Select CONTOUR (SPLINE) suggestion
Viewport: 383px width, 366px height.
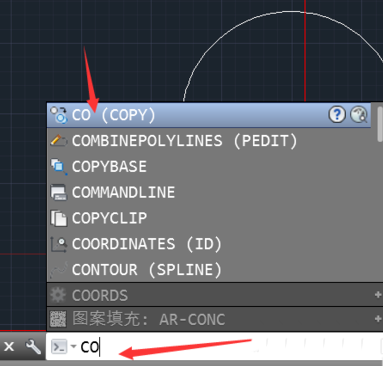tap(209, 270)
